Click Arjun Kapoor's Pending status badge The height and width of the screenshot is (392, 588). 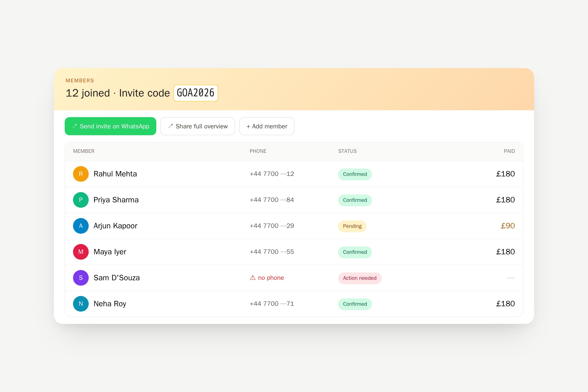352,226
